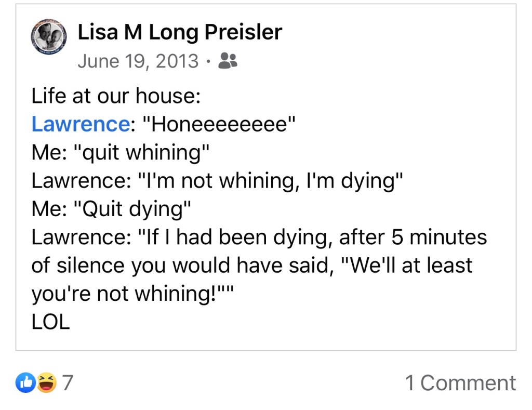Click the friends audience icon

[228, 61]
